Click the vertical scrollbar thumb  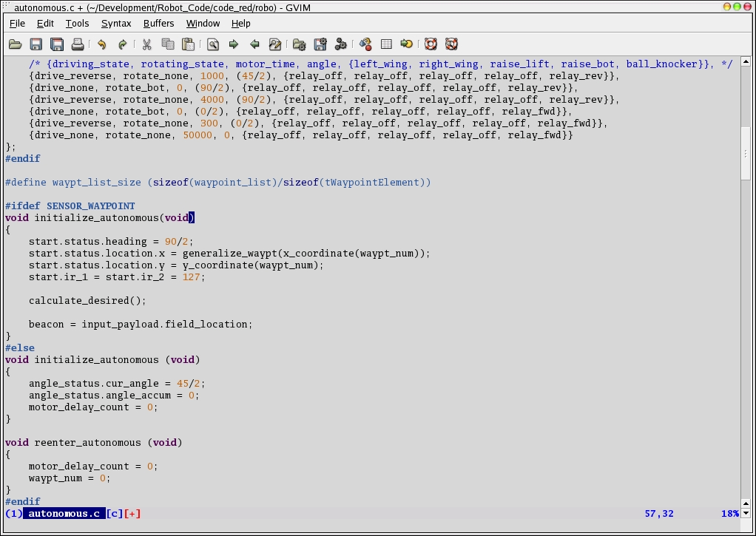click(746, 153)
